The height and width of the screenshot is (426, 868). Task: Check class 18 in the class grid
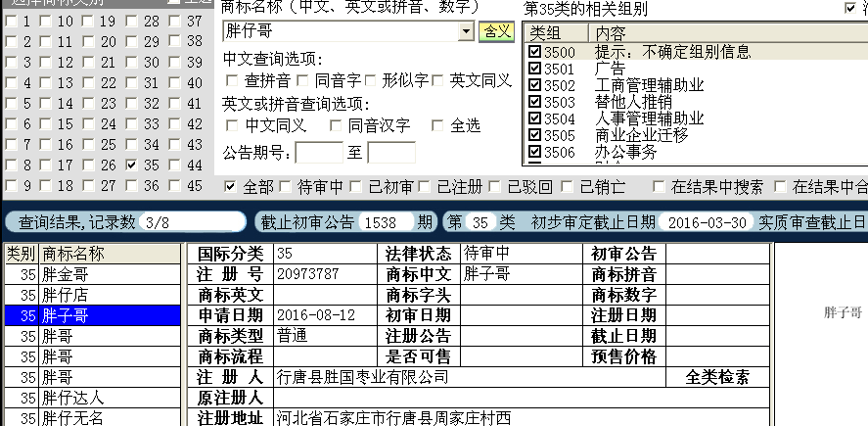click(45, 185)
